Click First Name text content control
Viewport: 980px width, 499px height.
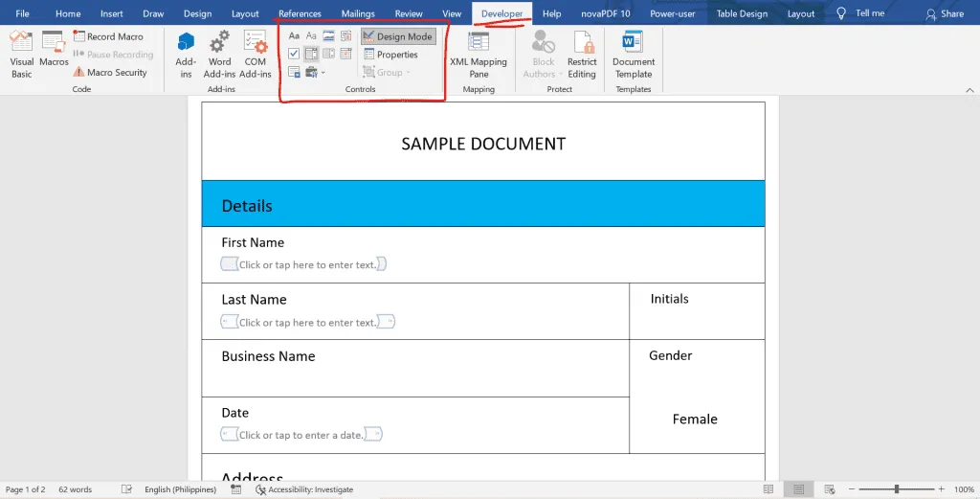click(x=303, y=264)
